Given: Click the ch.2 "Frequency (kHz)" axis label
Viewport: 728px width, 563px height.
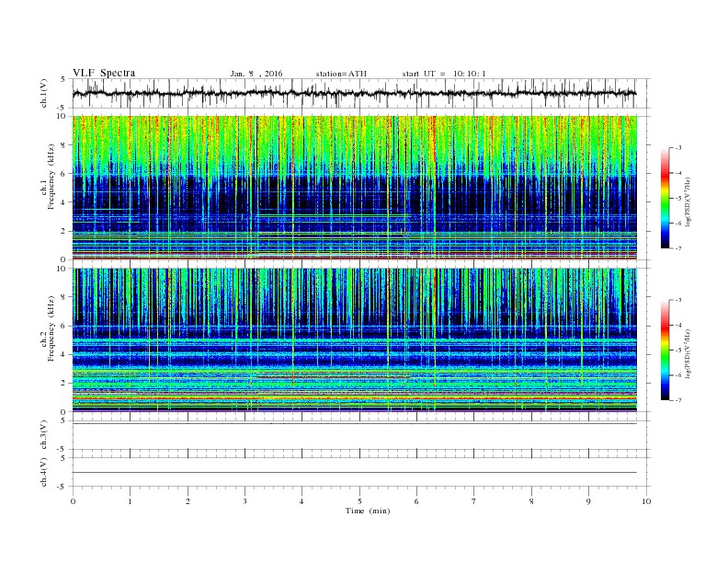Looking at the screenshot, I should (x=51, y=328).
